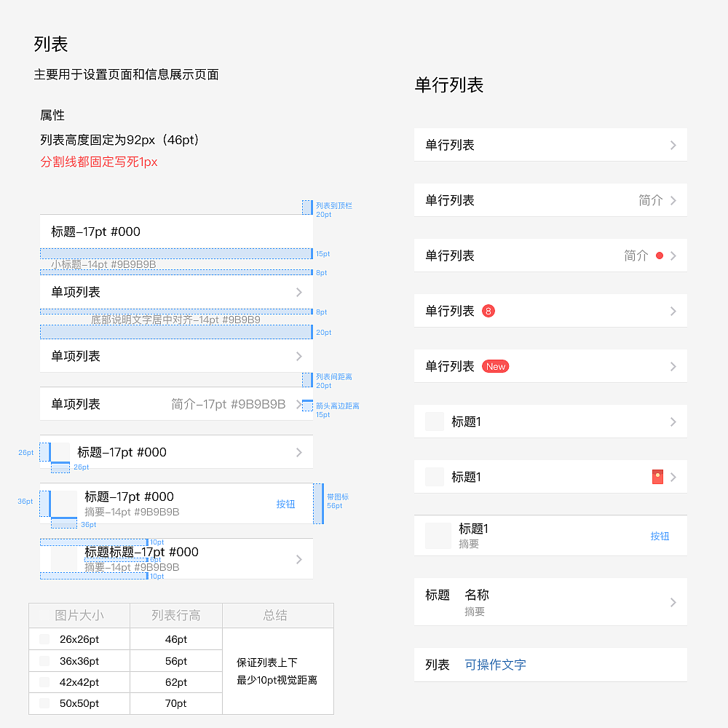
Task: Expand the 单行列表 简介 row chevron
Action: (x=673, y=200)
